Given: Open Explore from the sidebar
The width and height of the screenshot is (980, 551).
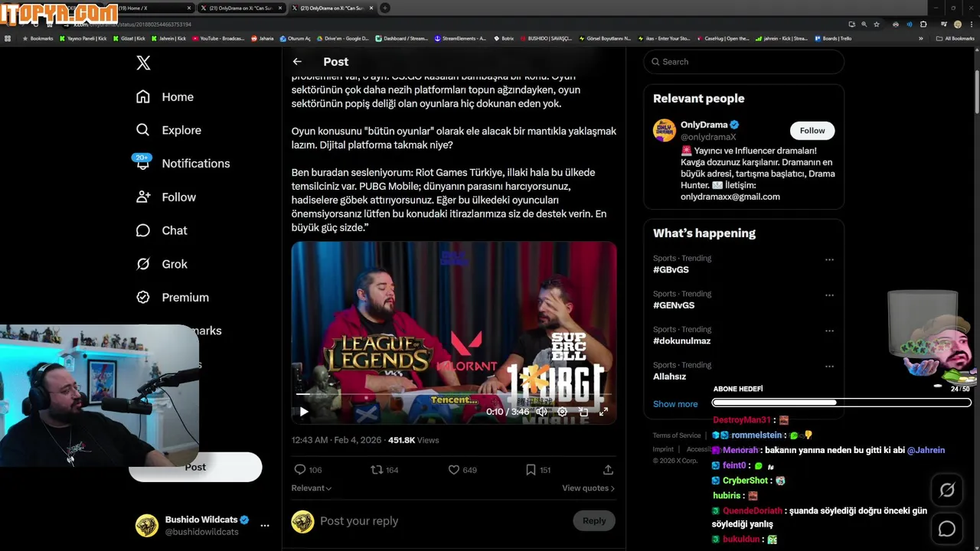Looking at the screenshot, I should (x=168, y=130).
